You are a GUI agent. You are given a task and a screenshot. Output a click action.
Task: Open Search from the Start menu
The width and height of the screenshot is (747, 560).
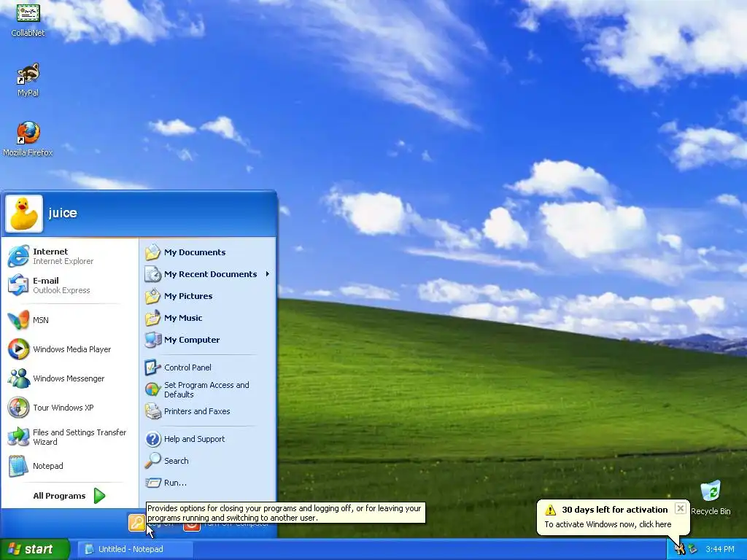[208, 461]
